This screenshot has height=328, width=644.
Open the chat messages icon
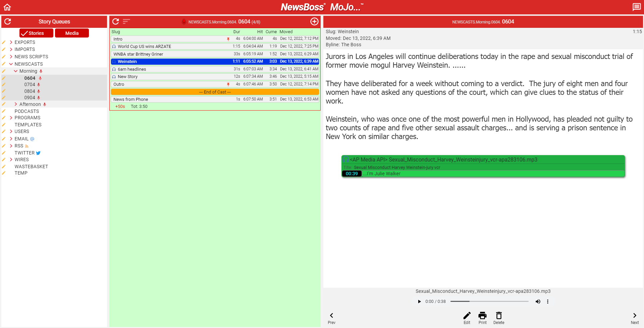click(636, 7)
